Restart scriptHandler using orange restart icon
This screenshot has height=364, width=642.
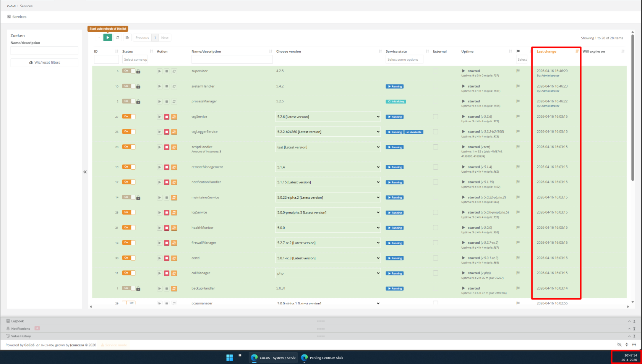click(x=174, y=147)
